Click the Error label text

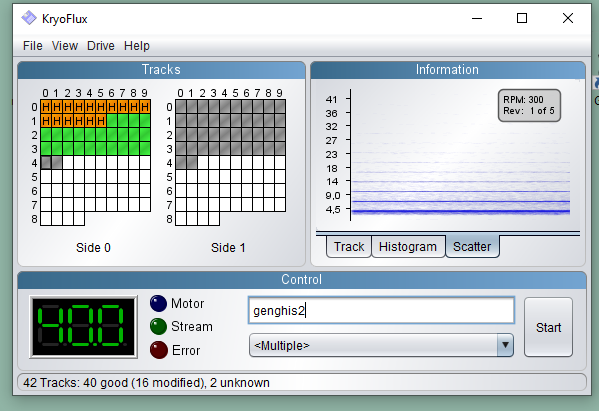[x=186, y=350]
